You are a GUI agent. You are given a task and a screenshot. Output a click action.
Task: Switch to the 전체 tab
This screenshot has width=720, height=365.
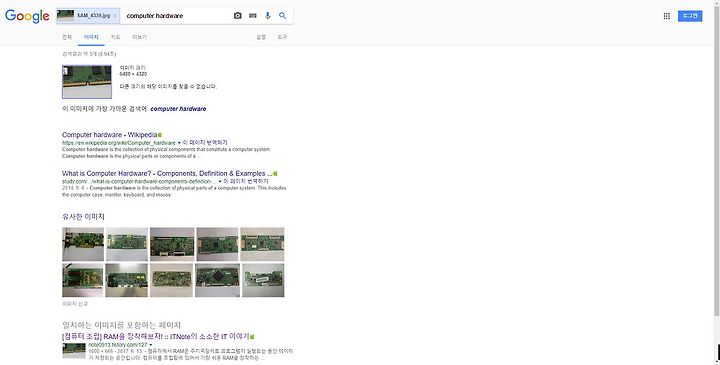coord(67,37)
